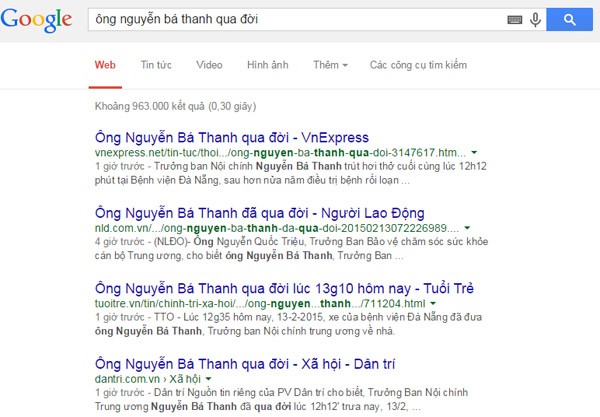
Task: Expand the arrow beside dantri.com.vn › Xã hội
Action: click(208, 378)
